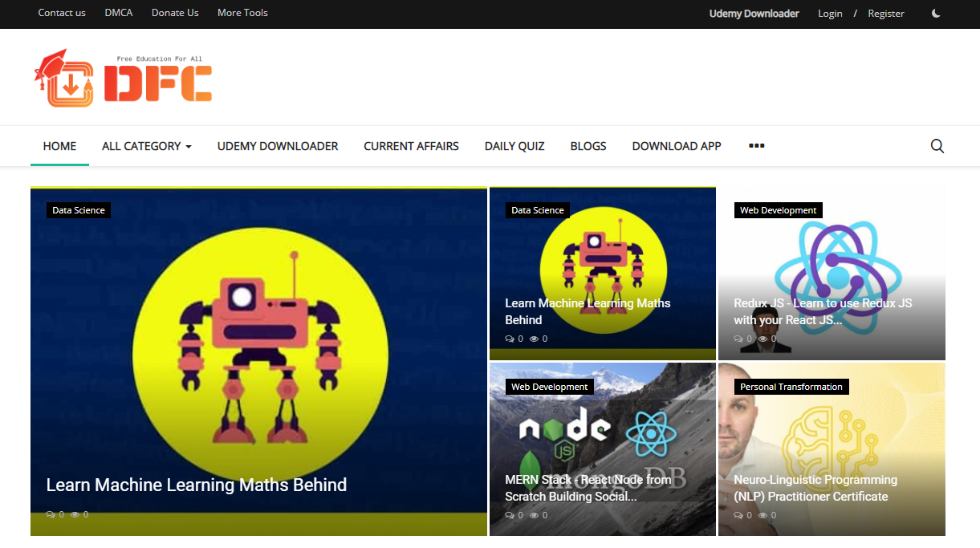Expand the All Category dropdown
The image size is (980, 548).
(146, 146)
